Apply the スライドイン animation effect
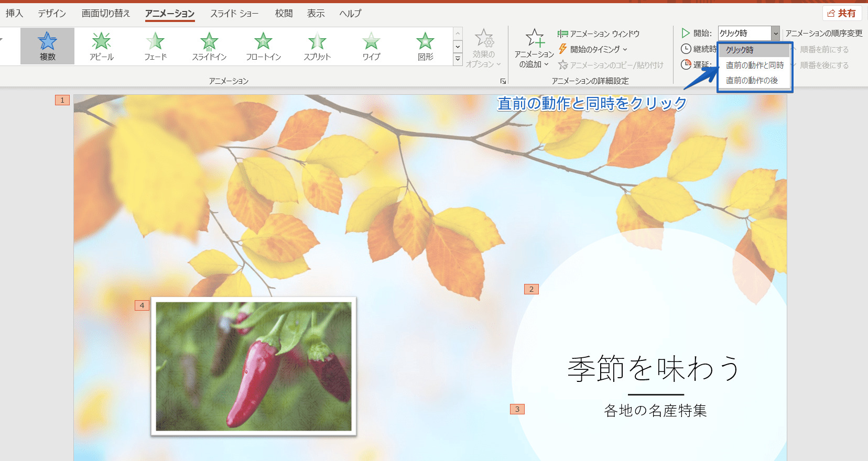868x461 pixels. (x=209, y=46)
